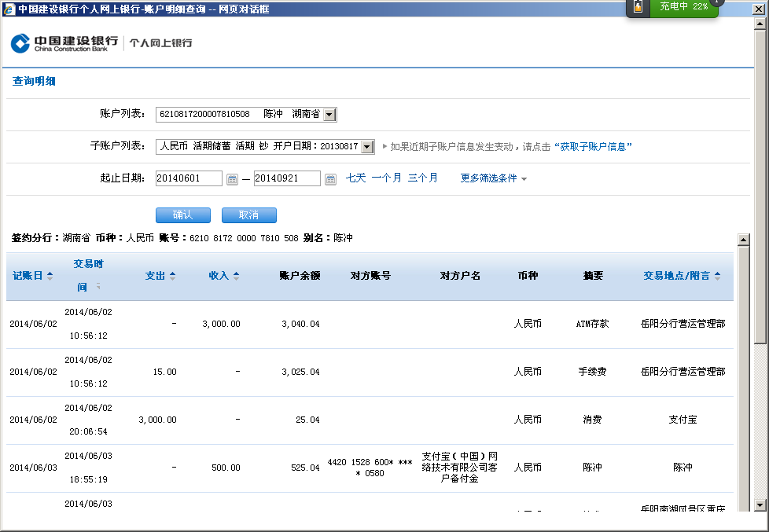Click the start date field 20140601
Viewport: 769px width, 532px height.
click(x=189, y=178)
